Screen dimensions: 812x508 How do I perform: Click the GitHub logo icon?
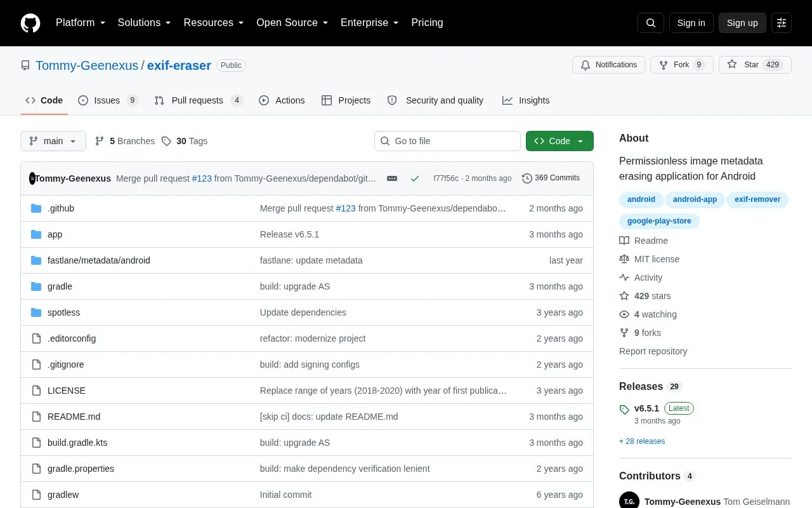(30, 23)
